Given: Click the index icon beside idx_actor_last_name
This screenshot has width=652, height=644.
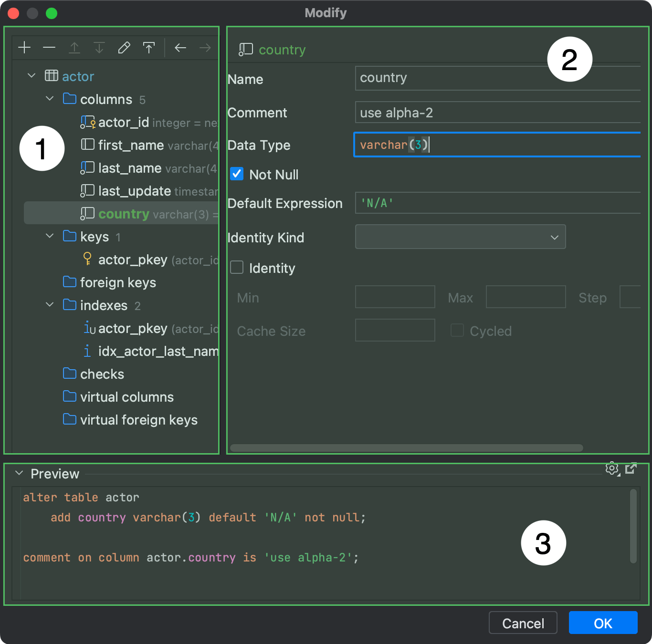Looking at the screenshot, I should (x=87, y=351).
